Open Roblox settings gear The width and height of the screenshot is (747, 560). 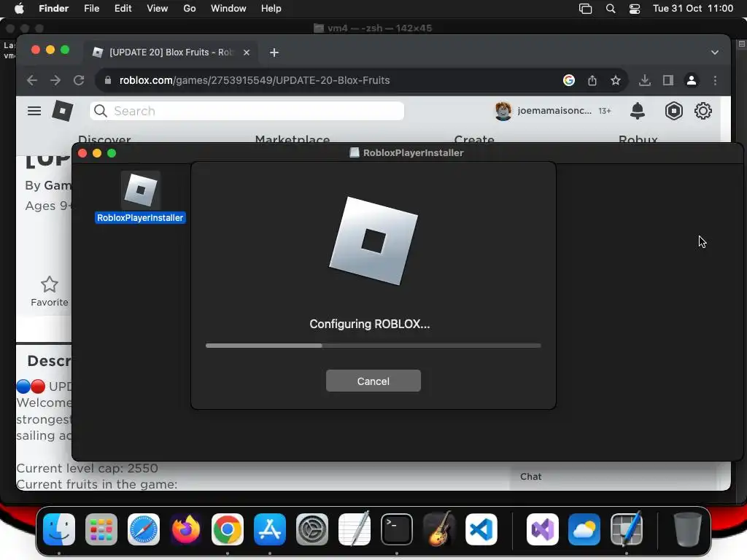click(703, 111)
